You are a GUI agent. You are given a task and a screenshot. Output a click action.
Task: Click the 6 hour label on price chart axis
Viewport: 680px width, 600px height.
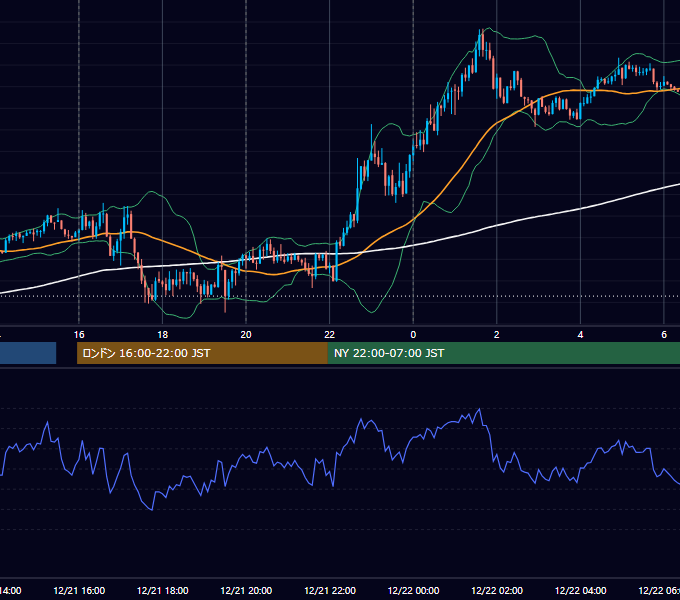click(x=664, y=334)
